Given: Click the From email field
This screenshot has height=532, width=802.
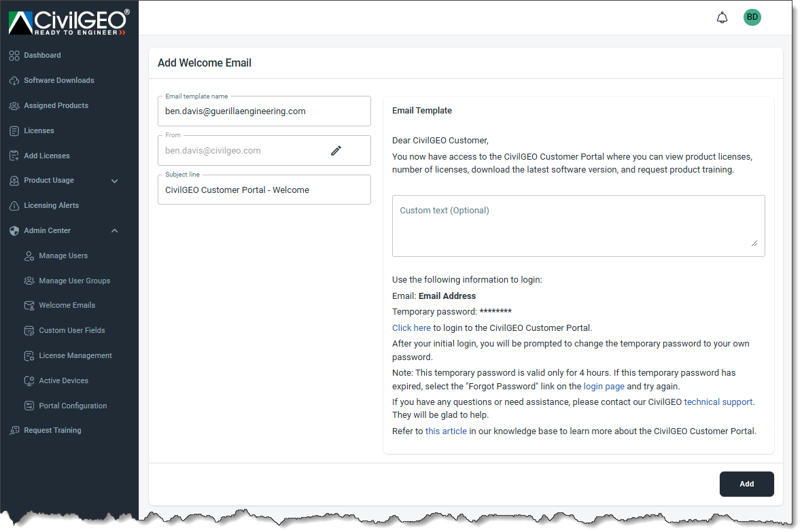Looking at the screenshot, I should click(x=264, y=150).
